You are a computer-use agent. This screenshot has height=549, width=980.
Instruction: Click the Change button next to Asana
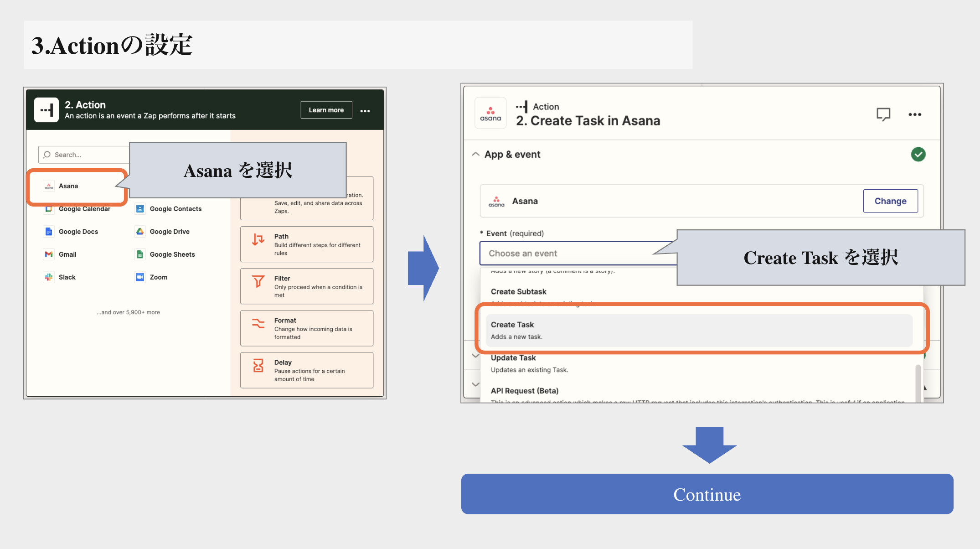click(x=890, y=201)
